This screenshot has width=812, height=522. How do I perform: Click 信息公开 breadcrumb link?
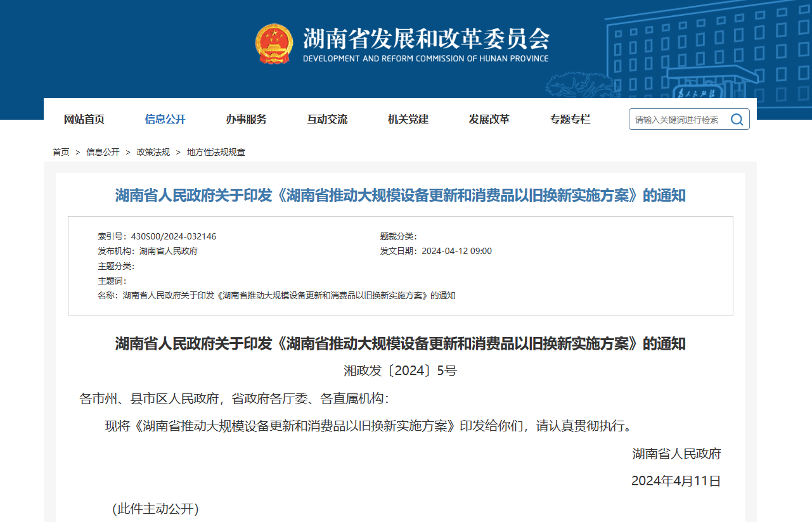point(103,152)
